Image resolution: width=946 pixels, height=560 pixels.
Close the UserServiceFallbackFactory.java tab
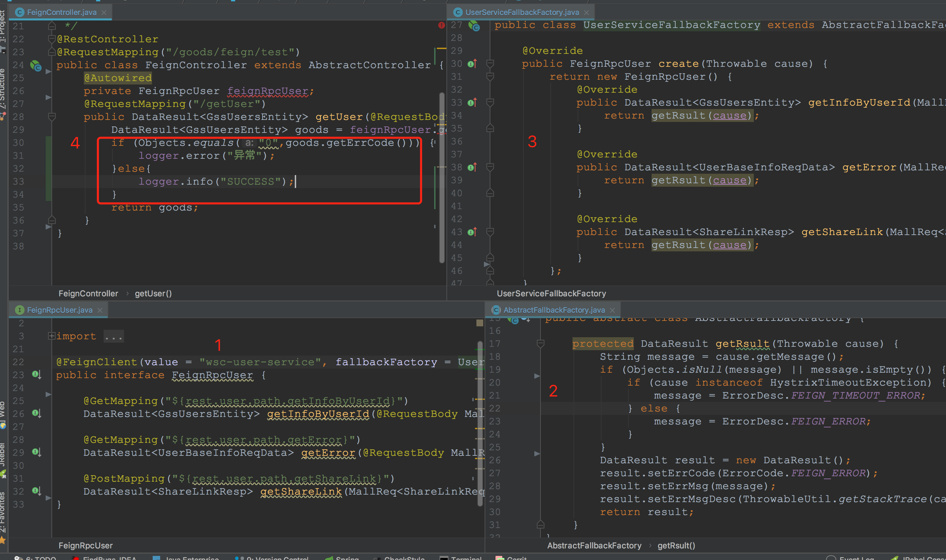tap(586, 13)
